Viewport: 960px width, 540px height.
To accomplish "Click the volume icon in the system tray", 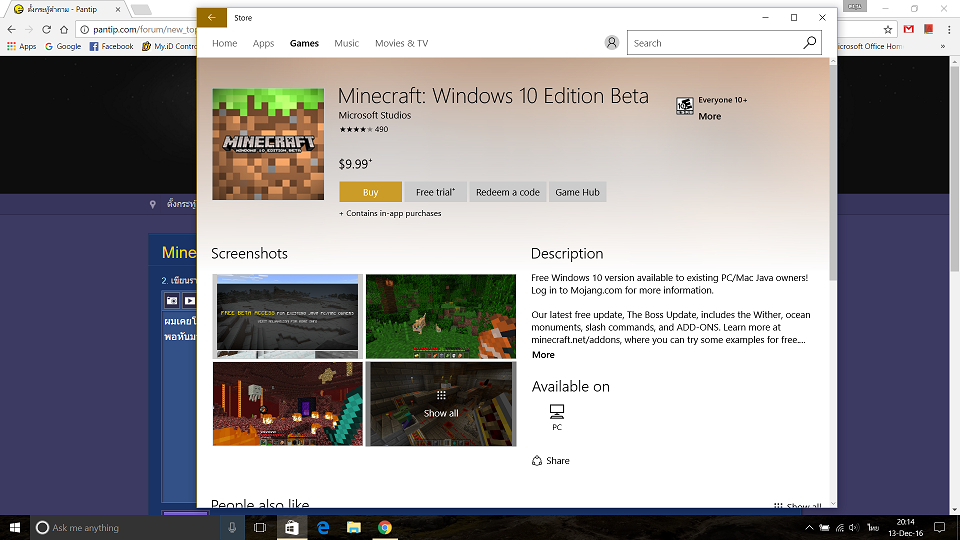I will 854,528.
